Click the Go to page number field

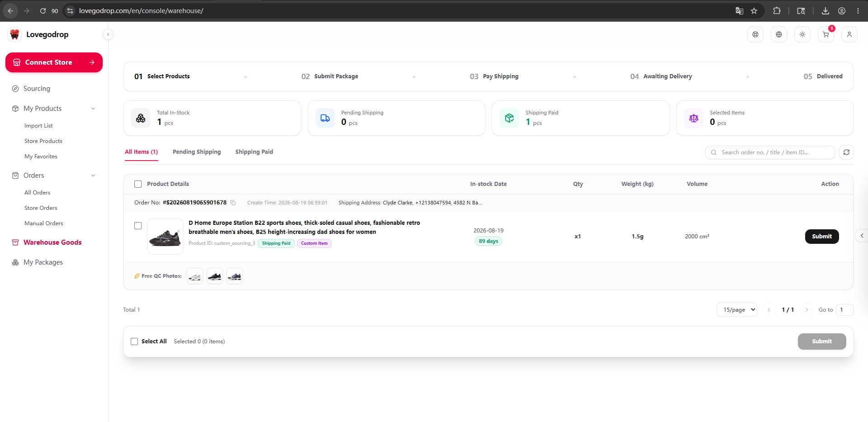[x=844, y=310]
